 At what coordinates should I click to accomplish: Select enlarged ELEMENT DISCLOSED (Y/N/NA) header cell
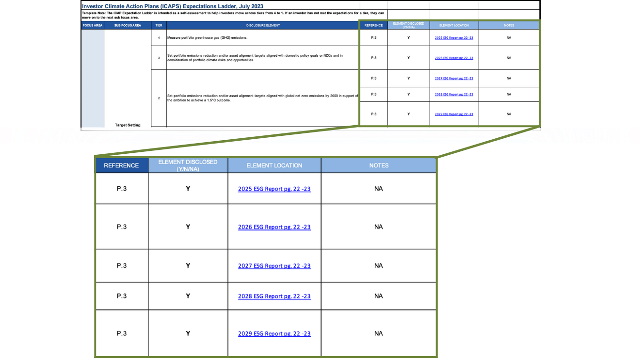(x=188, y=165)
